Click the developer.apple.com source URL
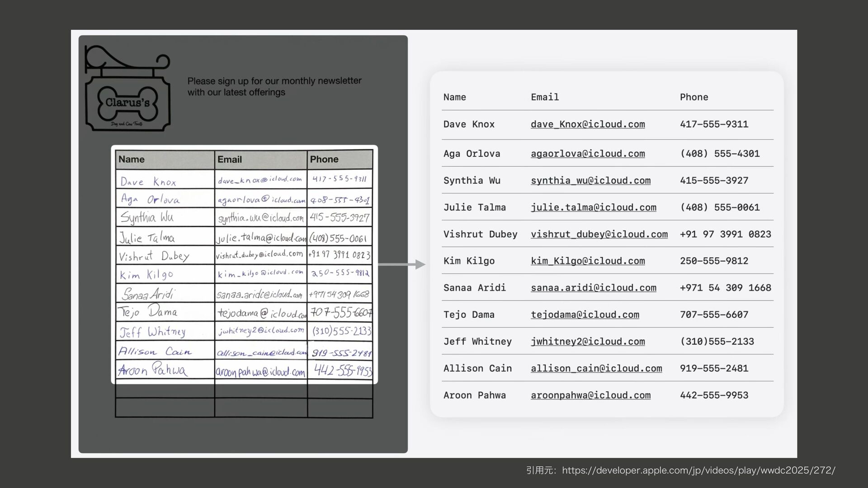Screen dimensions: 868x488 698,470
